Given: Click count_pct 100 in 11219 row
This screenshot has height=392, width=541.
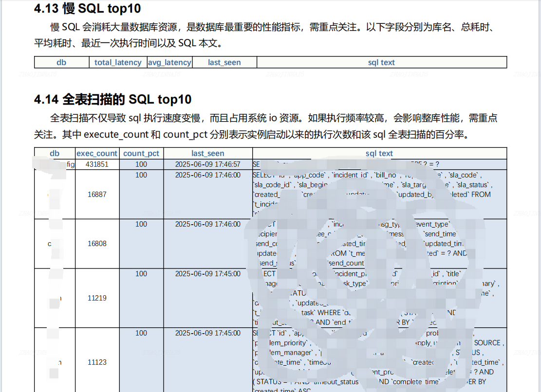Looking at the screenshot, I should click(x=141, y=273).
